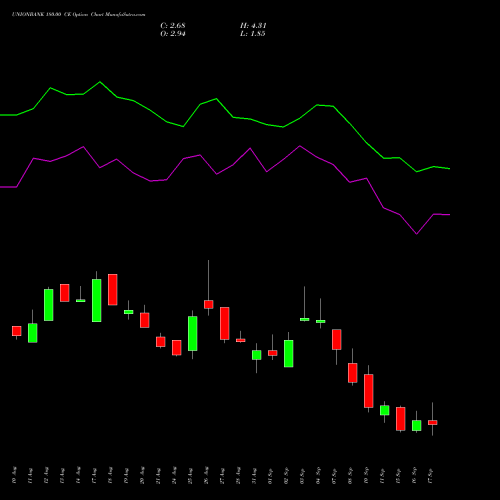Click the 28 Aug date label
The image size is (500, 500).
click(x=238, y=475)
